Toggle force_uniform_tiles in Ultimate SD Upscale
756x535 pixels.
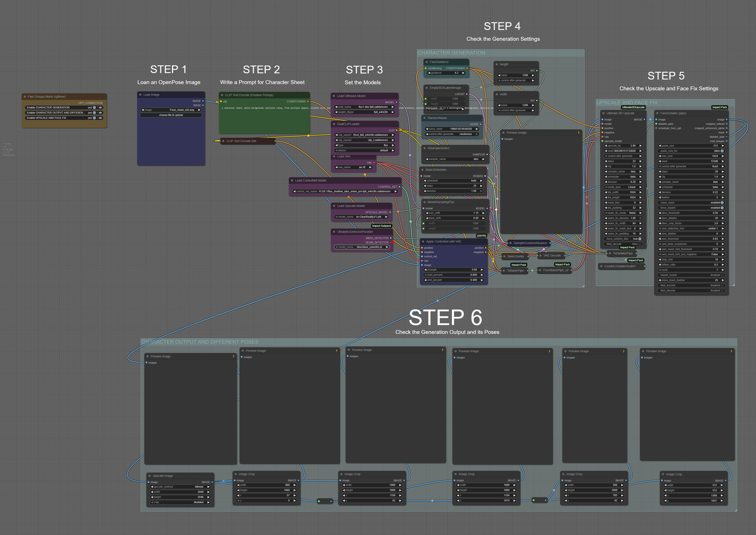point(640,239)
